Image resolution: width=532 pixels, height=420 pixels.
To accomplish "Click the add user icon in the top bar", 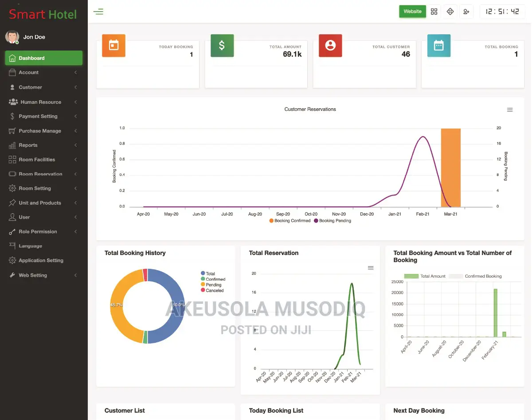I will (x=466, y=12).
